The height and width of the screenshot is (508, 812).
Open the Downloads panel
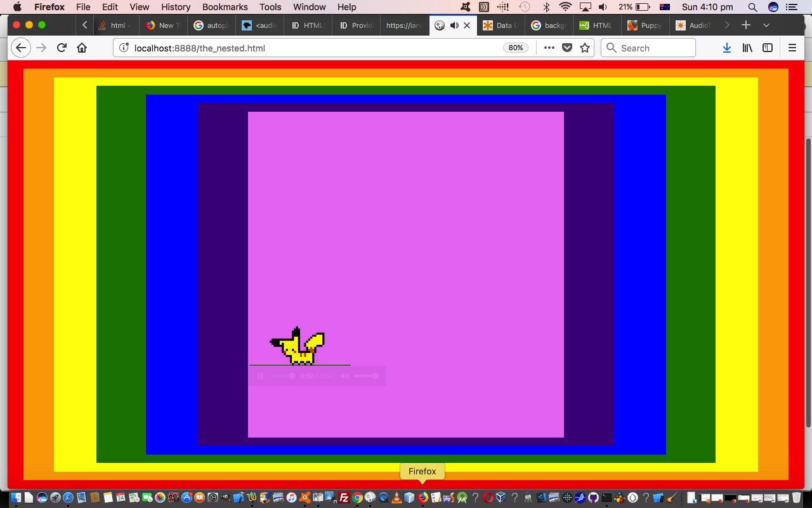[727, 48]
